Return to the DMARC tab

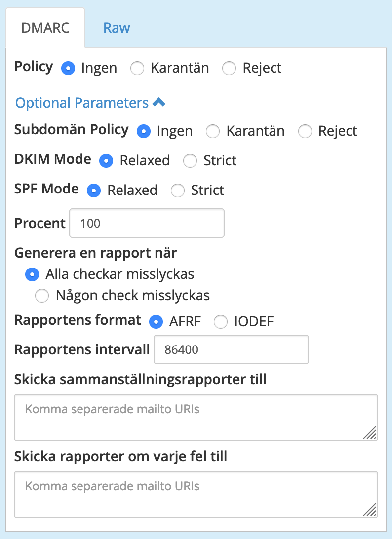45,28
